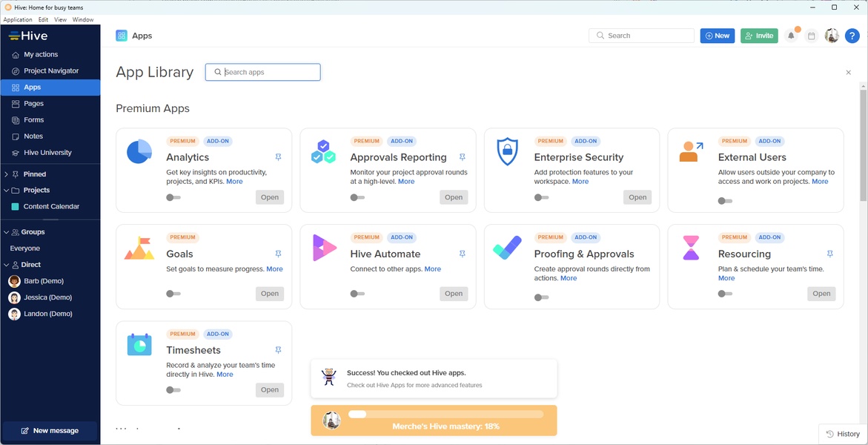Open the Edit menu
This screenshot has height=445, width=868.
pyautogui.click(x=43, y=19)
